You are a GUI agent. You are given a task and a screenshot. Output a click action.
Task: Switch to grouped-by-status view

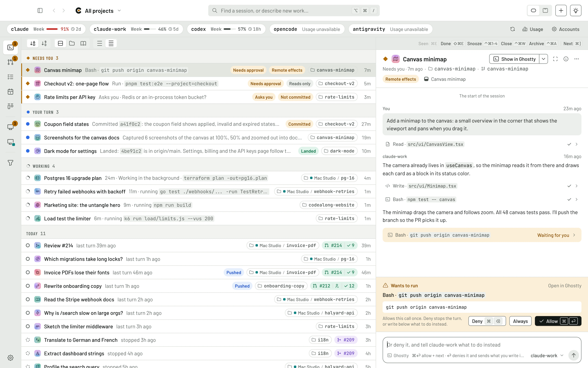[60, 43]
